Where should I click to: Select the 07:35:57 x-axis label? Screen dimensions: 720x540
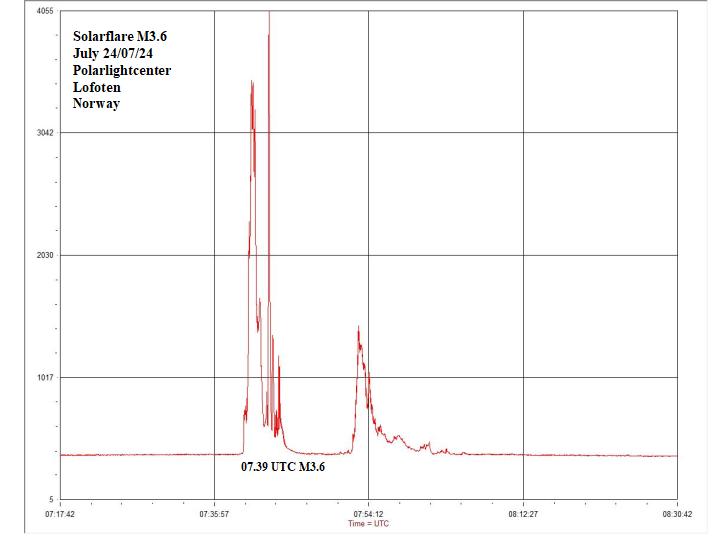tap(215, 514)
